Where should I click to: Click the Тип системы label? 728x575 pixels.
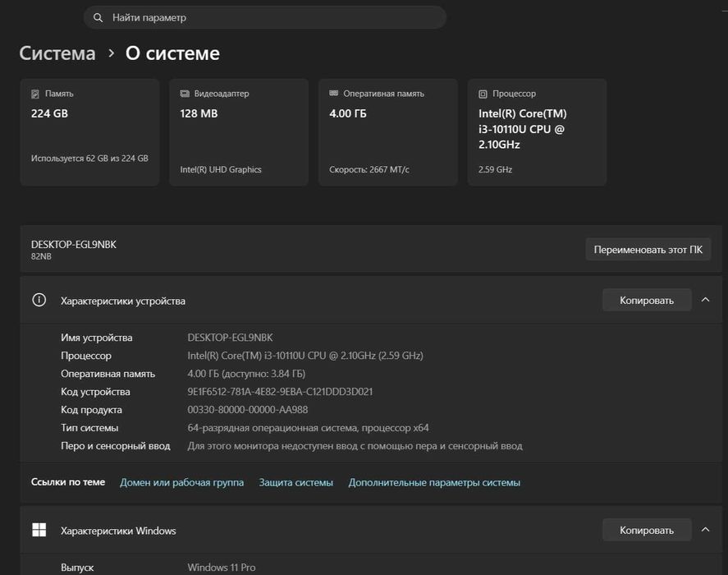coord(89,428)
